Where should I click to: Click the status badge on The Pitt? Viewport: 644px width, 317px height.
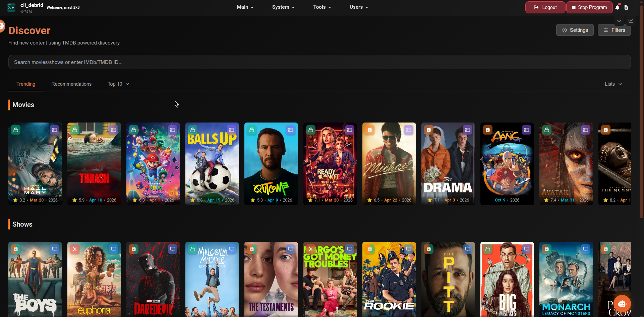click(x=429, y=249)
